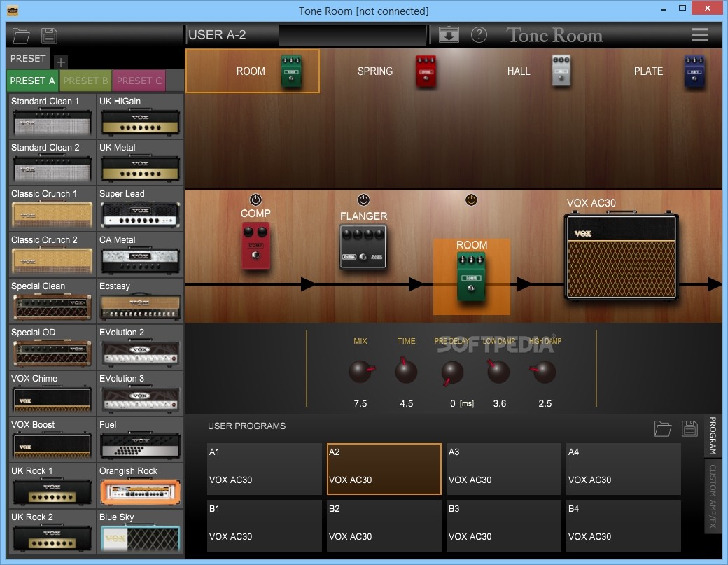Choose Special OD amp preset
The image size is (728, 565).
(x=52, y=347)
